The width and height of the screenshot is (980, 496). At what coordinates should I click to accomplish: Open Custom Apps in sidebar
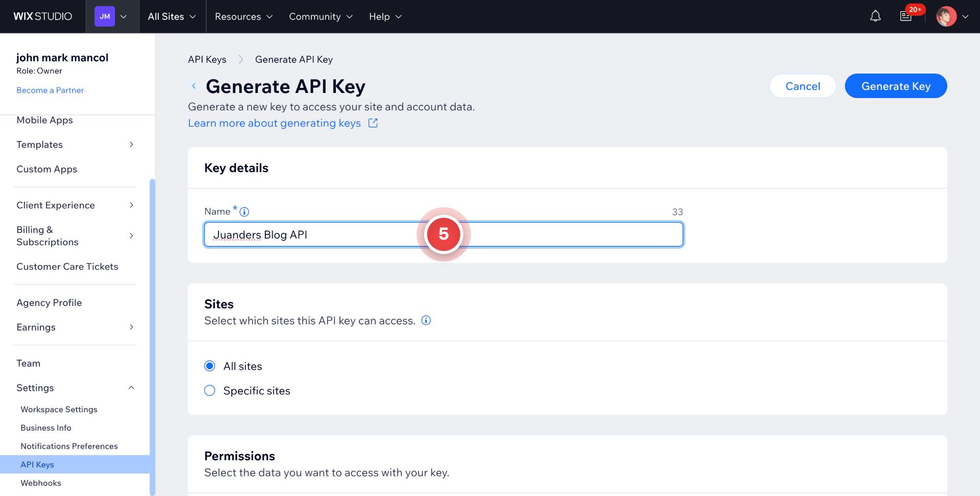point(46,169)
